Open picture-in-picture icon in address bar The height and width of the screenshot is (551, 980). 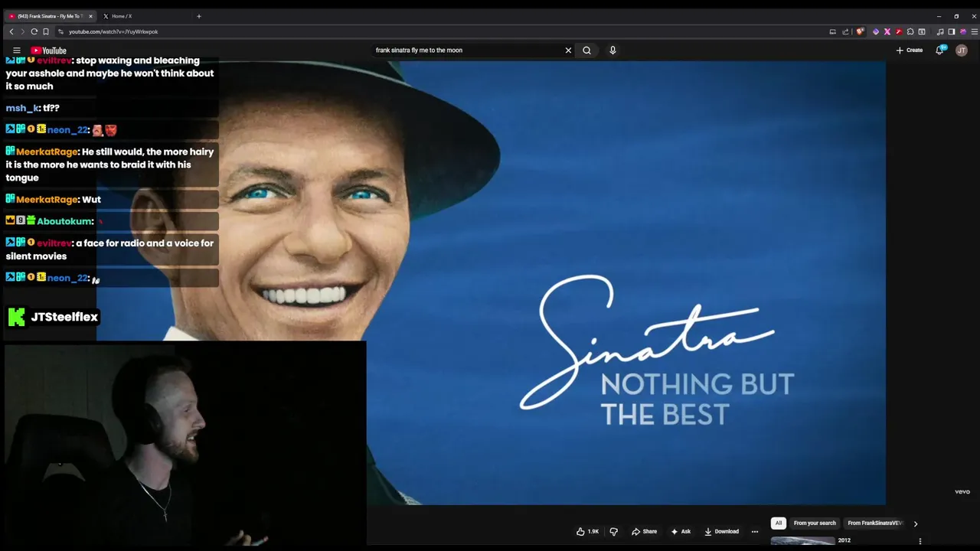point(832,31)
